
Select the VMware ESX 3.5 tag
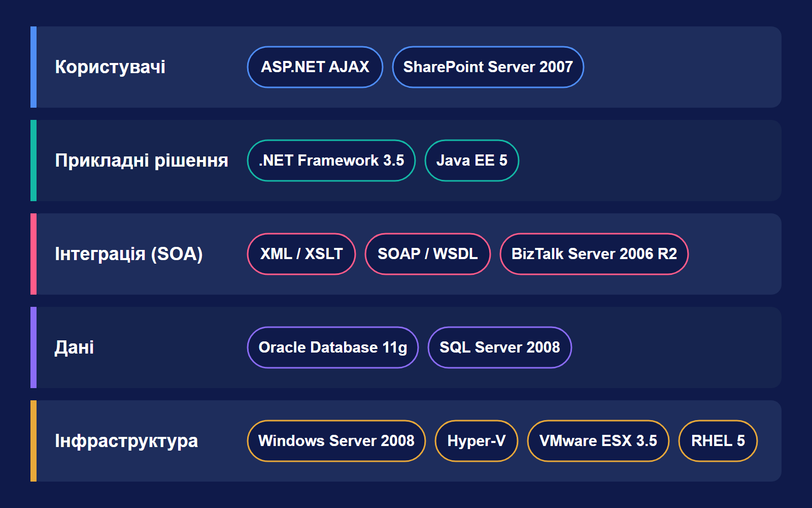pos(598,441)
